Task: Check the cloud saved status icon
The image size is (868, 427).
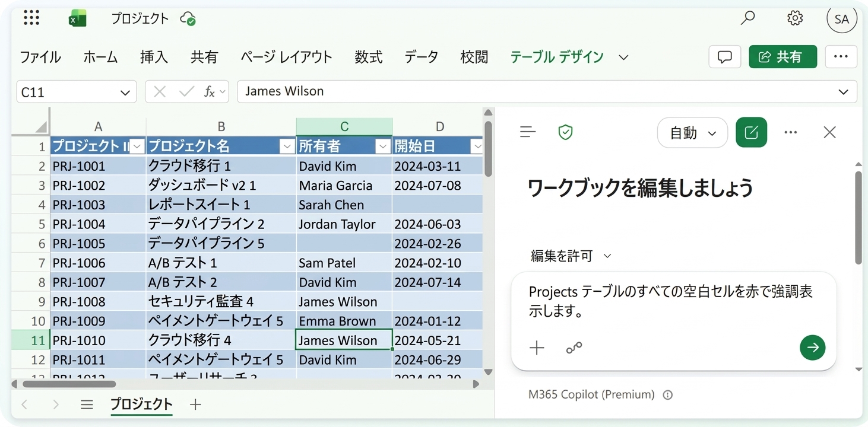Action: pyautogui.click(x=188, y=18)
